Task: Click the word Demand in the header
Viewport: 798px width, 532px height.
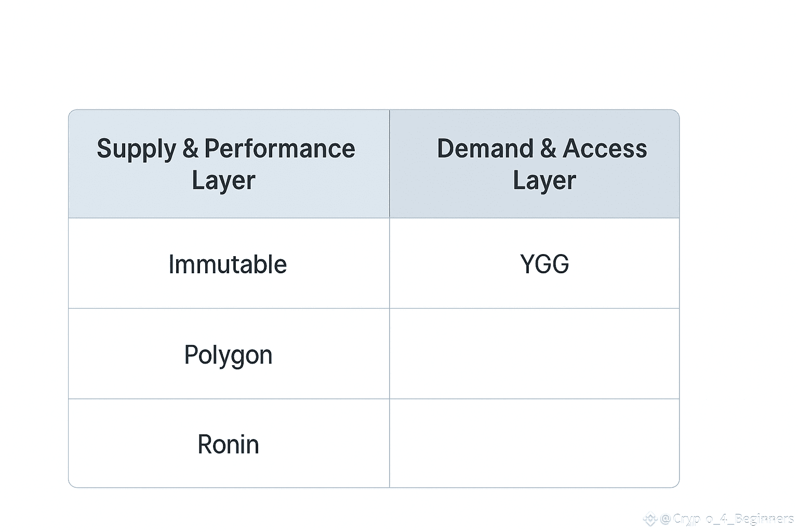Action: [x=485, y=149]
